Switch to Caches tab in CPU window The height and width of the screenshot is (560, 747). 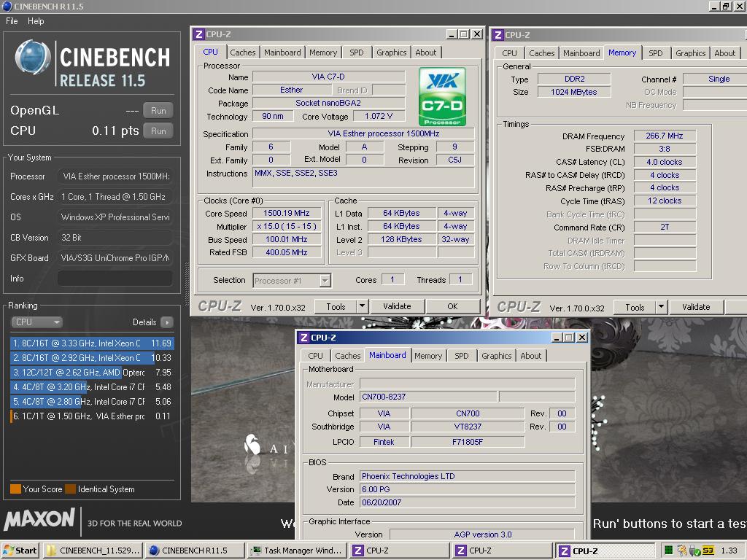(x=243, y=52)
